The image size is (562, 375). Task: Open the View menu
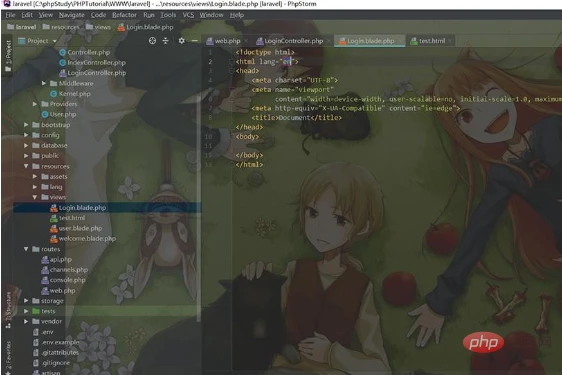click(x=46, y=15)
